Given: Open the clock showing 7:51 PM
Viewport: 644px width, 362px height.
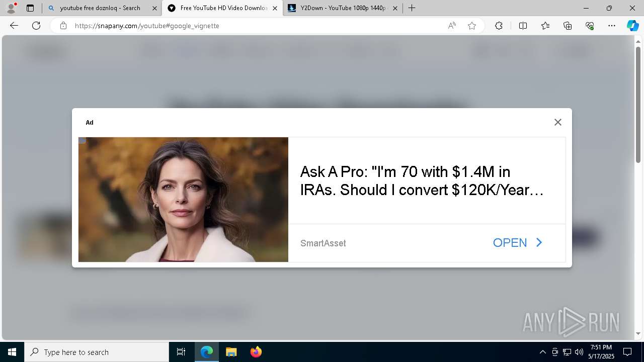Looking at the screenshot, I should [x=602, y=352].
